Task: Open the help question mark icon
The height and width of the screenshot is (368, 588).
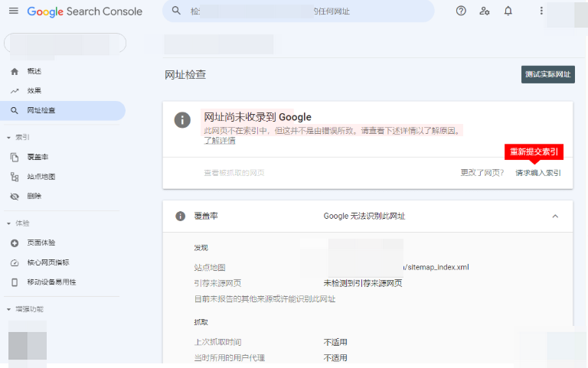Action: click(461, 11)
